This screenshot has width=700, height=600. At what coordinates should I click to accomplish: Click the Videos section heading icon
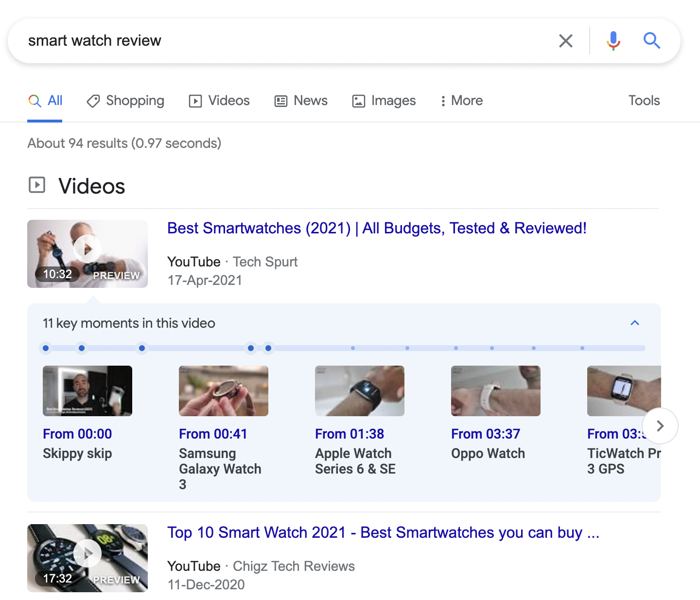click(x=37, y=185)
